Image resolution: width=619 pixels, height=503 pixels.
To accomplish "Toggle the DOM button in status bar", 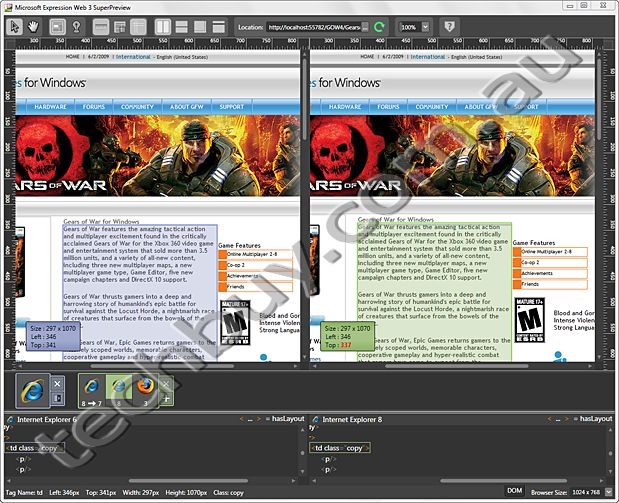I will coord(514,491).
